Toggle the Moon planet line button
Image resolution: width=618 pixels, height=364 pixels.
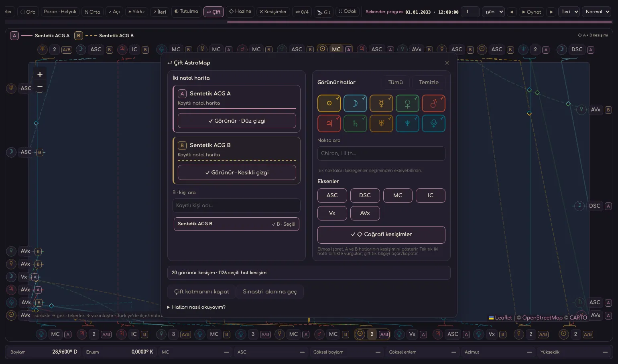point(355,103)
